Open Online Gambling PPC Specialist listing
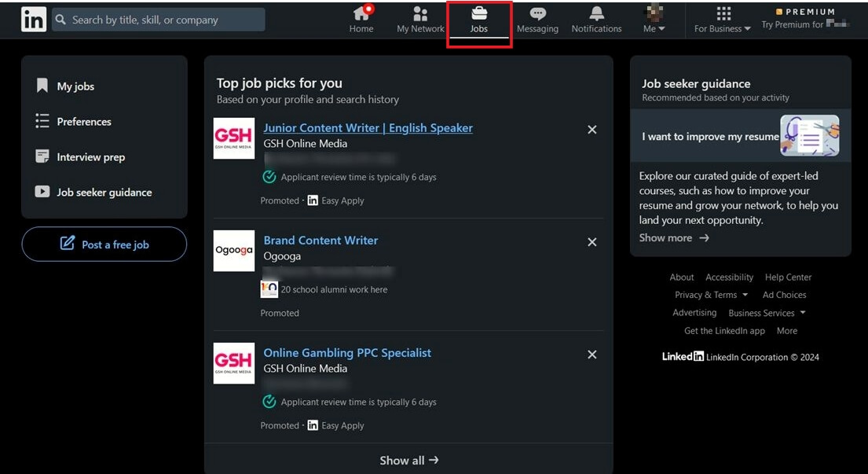868x474 pixels. [x=347, y=353]
